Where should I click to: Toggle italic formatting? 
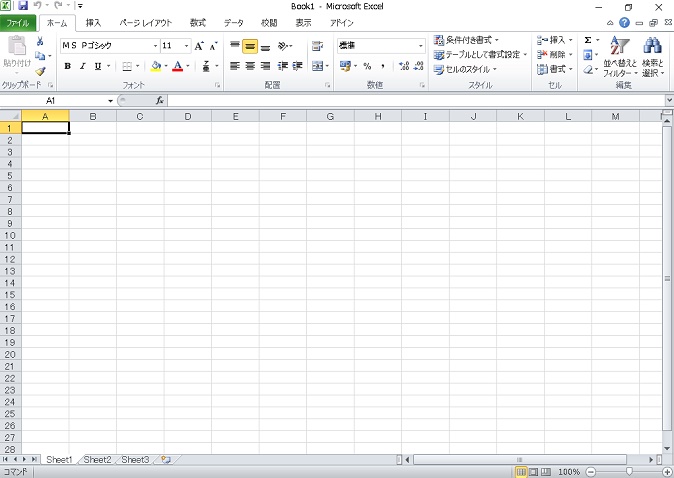(82, 66)
